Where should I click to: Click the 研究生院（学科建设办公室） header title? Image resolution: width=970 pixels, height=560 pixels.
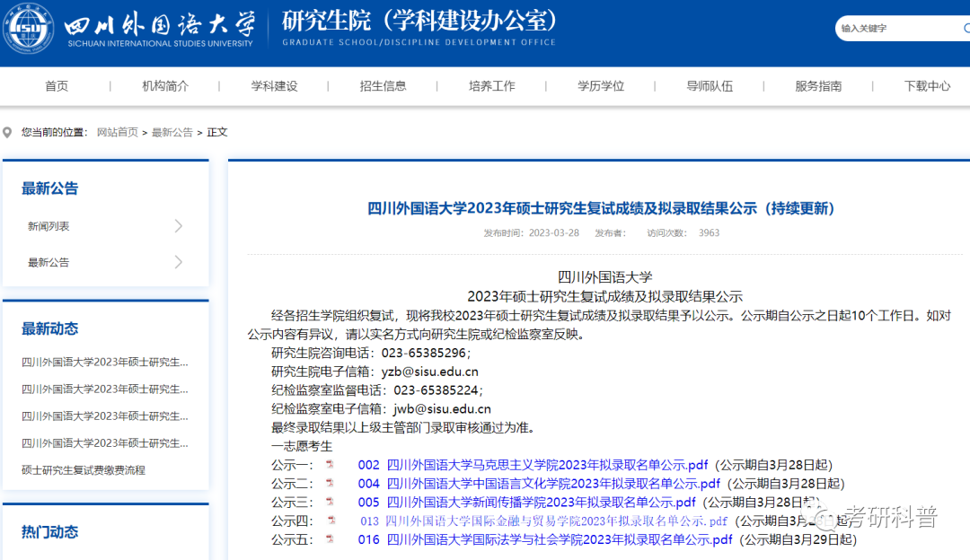click(x=419, y=21)
